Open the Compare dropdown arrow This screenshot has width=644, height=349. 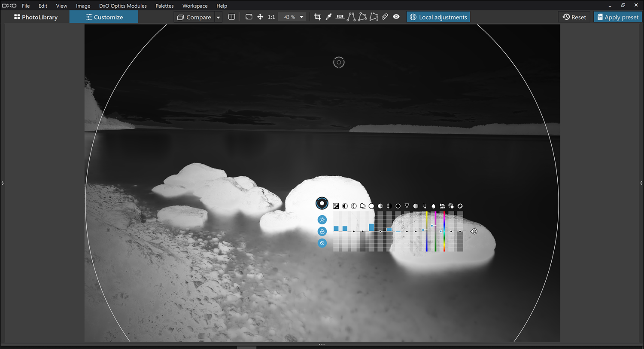pyautogui.click(x=218, y=17)
